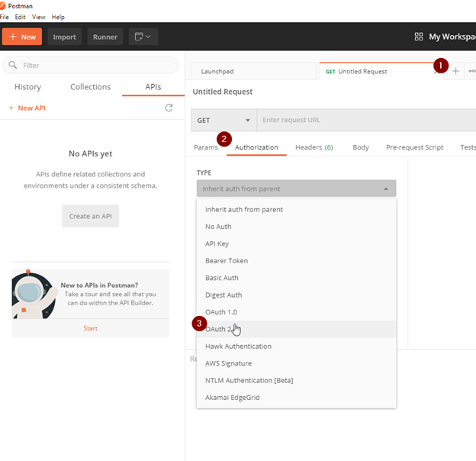The width and height of the screenshot is (476, 461).
Task: Click the Postman logo icon in title bar
Action: [2, 6]
